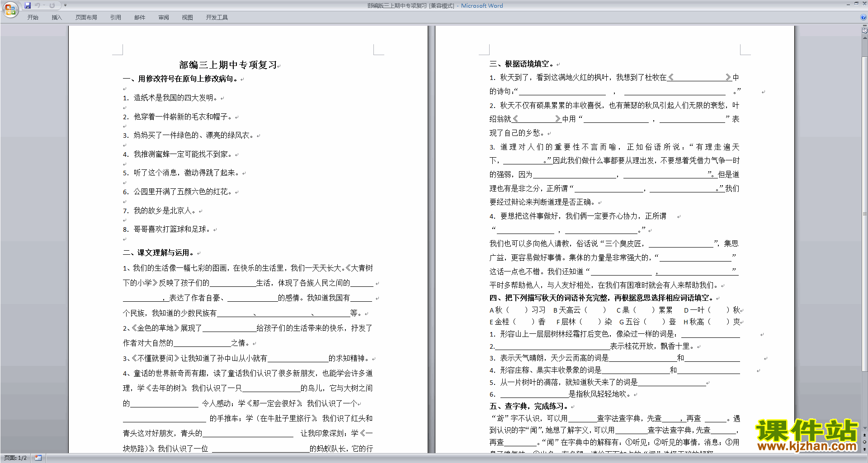
Task: Select the 审阅 ribbon tab
Action: (164, 18)
